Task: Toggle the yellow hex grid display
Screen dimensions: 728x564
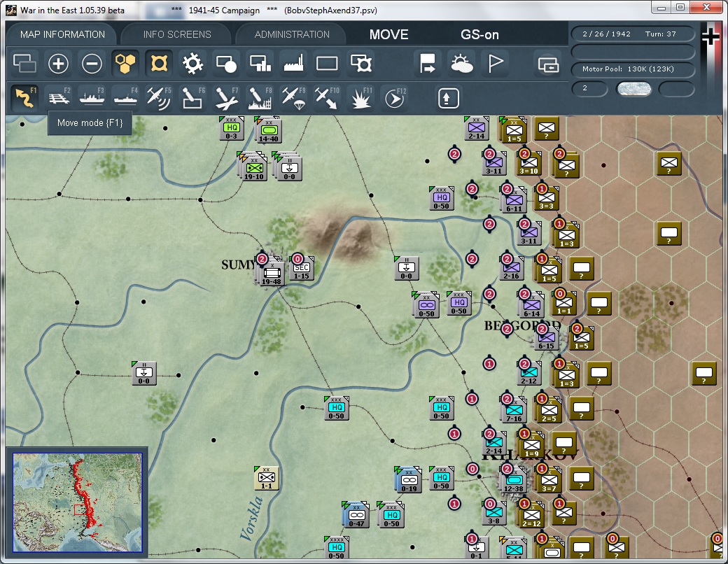Action: 125,64
